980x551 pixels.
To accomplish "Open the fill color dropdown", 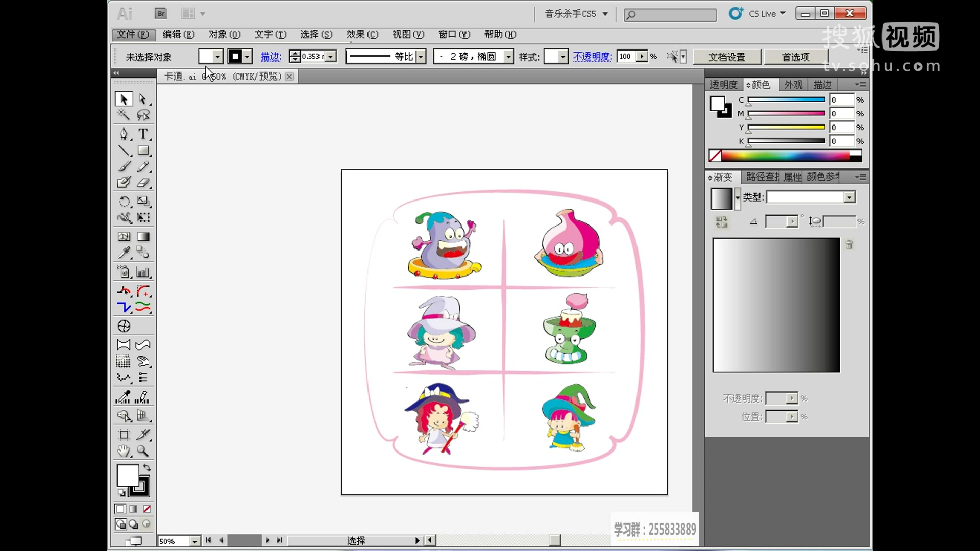I will point(218,57).
